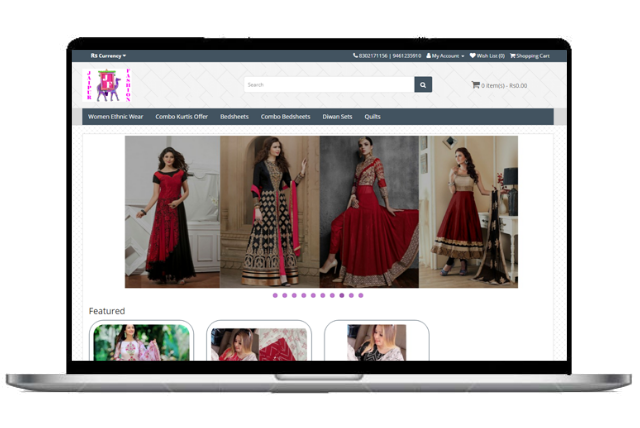Select the last carousel pagination dot
The image size is (640, 428).
tap(361, 295)
